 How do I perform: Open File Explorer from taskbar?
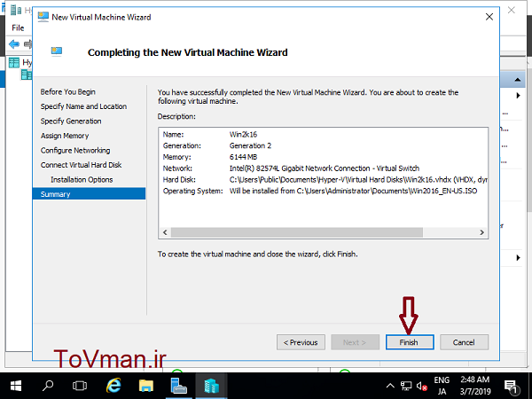146,386
